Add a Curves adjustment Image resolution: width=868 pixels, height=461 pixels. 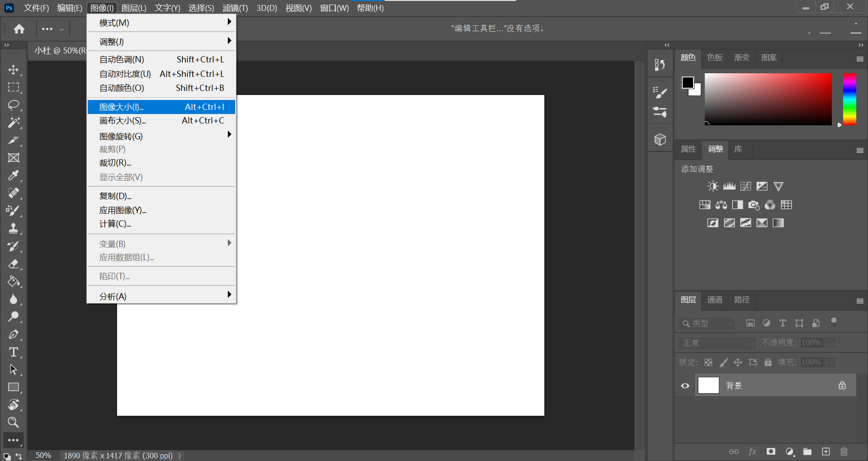point(745,186)
